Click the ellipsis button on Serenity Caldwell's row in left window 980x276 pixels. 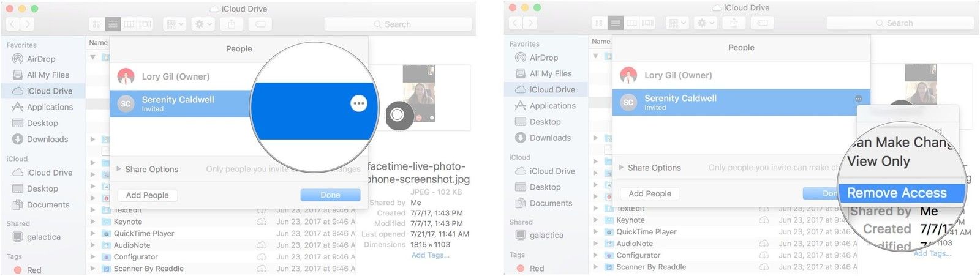click(x=359, y=103)
